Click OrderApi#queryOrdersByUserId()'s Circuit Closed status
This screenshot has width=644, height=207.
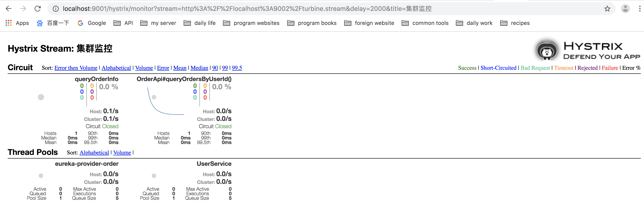pos(215,126)
